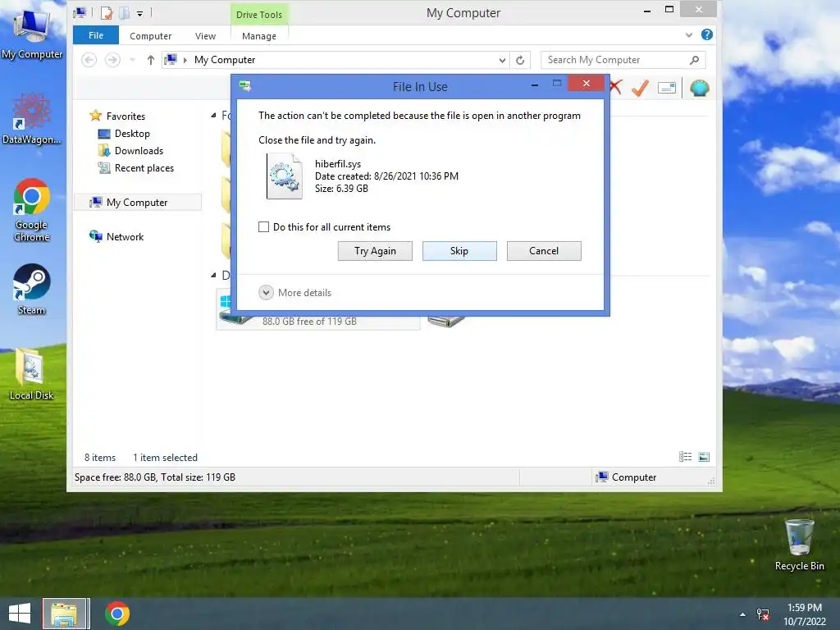Click the globe shell toolbar icon
The image size is (840, 630).
coord(699,88)
